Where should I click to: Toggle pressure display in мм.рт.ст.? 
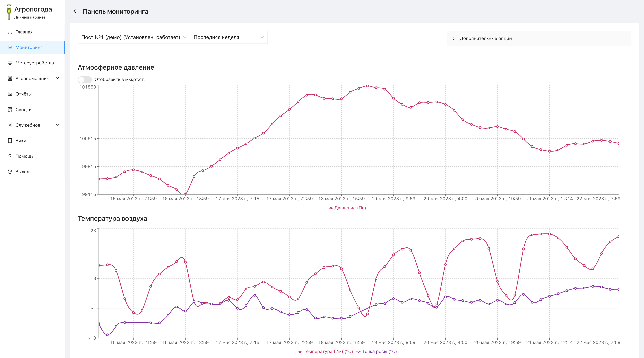click(x=85, y=80)
